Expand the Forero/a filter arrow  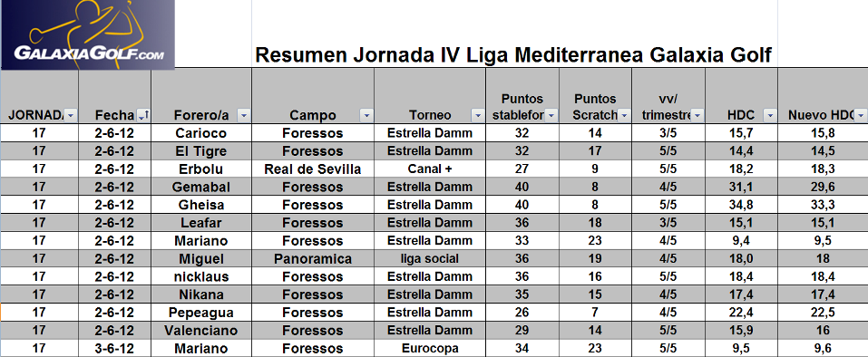click(x=244, y=115)
